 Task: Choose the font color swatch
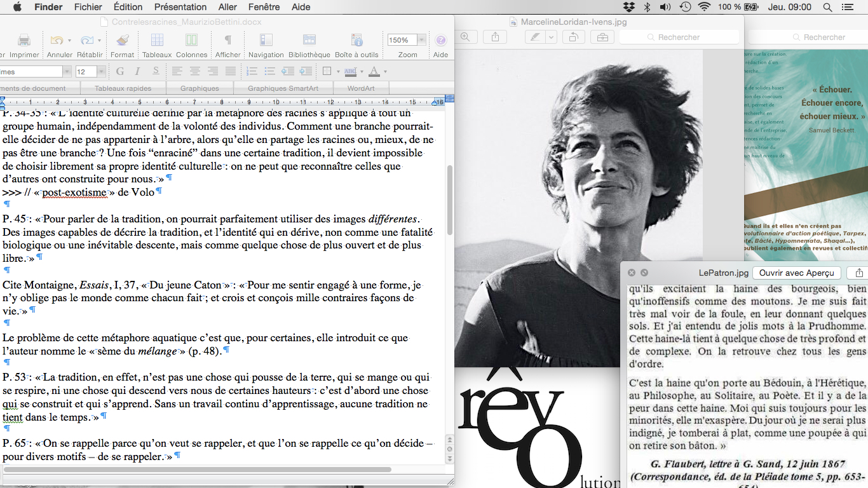coord(374,71)
